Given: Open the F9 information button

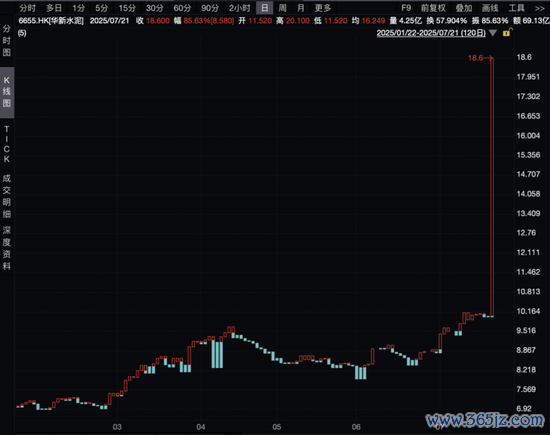Looking at the screenshot, I should [x=406, y=8].
